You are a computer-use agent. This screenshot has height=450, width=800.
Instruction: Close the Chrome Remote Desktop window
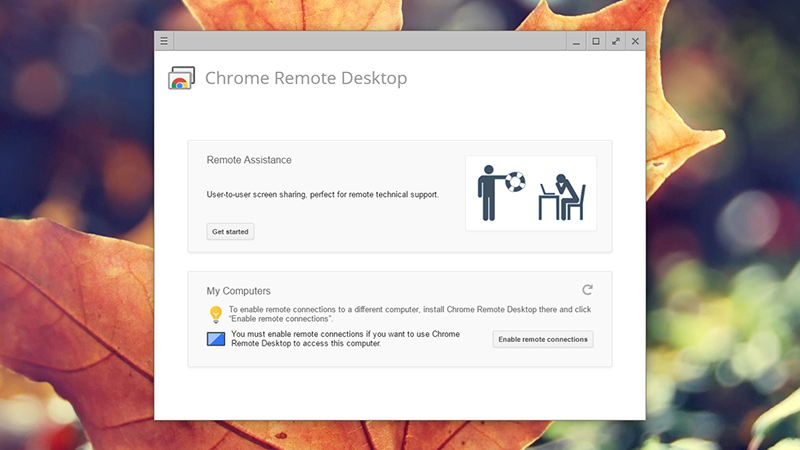[635, 41]
